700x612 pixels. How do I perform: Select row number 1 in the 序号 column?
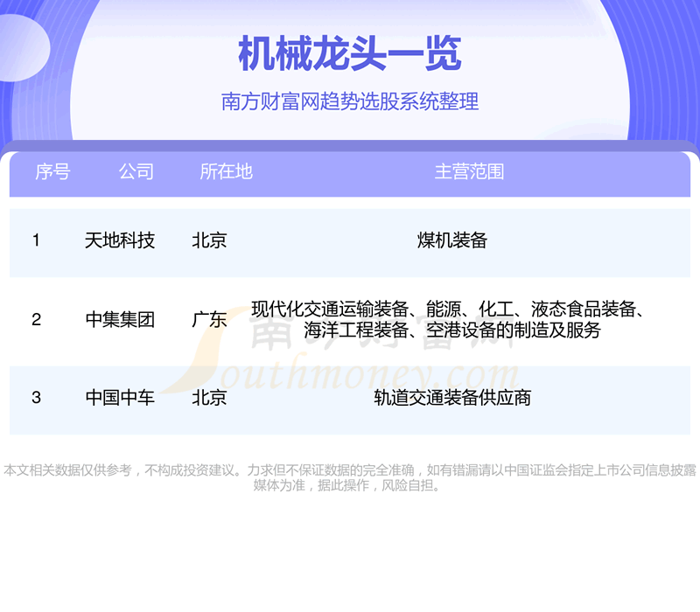click(36, 240)
